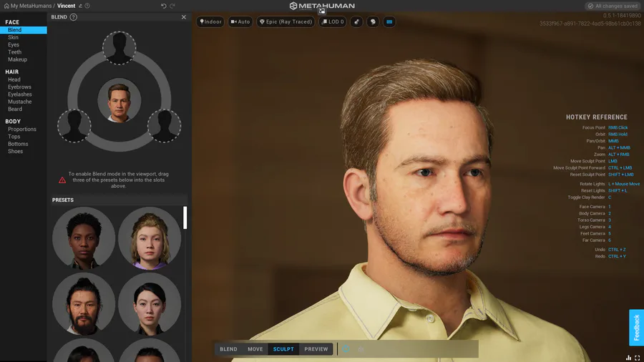Click the Feedback button
Image resolution: width=644 pixels, height=362 pixels.
(637, 328)
